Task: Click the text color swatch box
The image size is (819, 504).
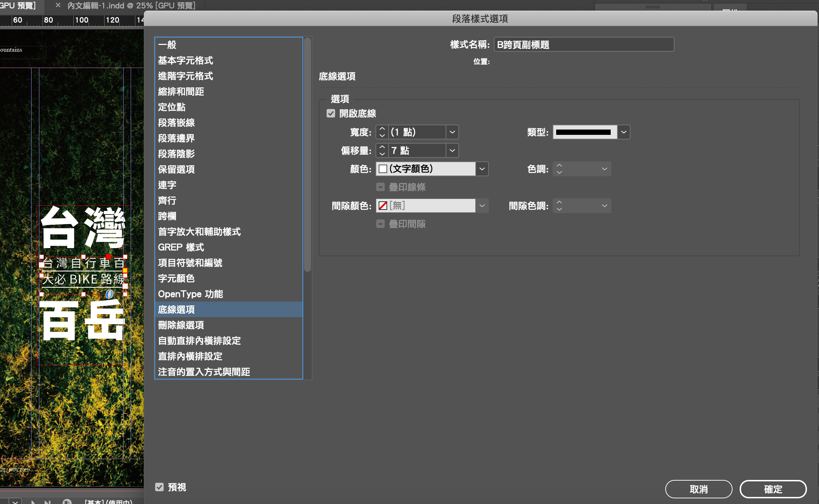Action: pos(383,169)
